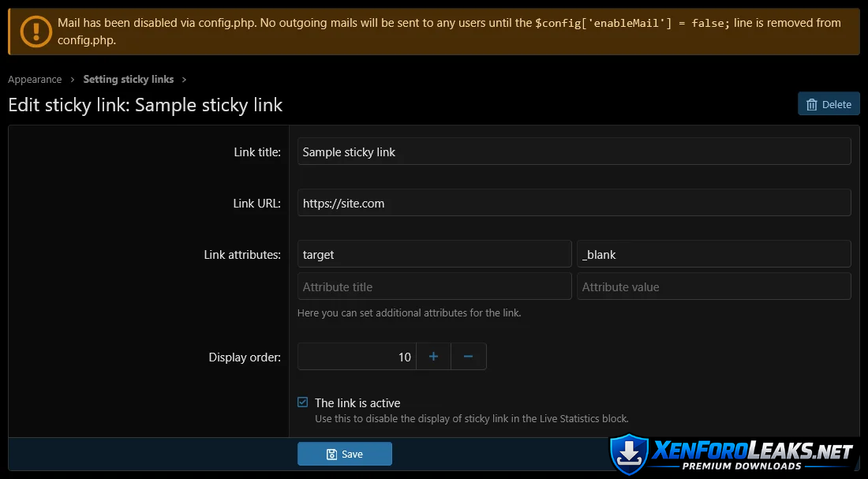Click into the Link URL field
This screenshot has height=479, width=868.
[574, 203]
